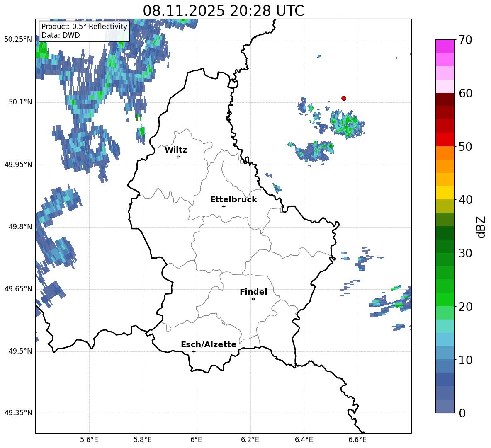Click the green radar echo cluster below red dot
Screen dimensions: 491x448
pos(347,124)
